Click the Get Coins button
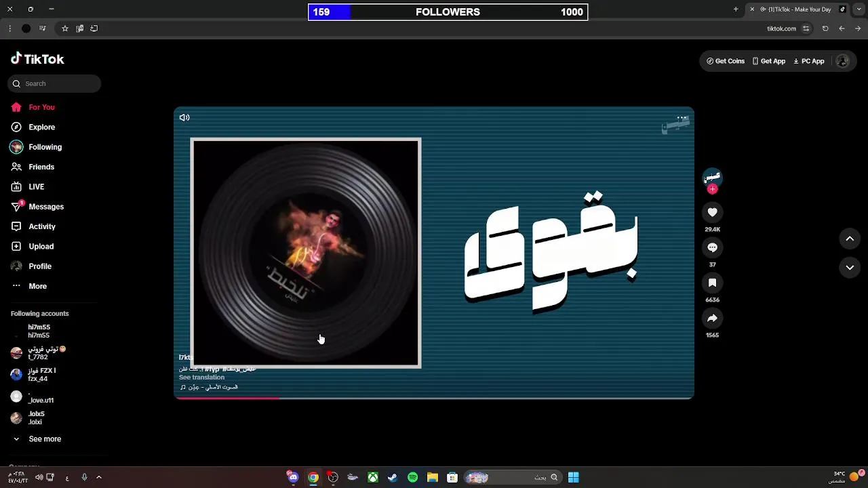Image resolution: width=868 pixels, height=488 pixels. point(726,61)
